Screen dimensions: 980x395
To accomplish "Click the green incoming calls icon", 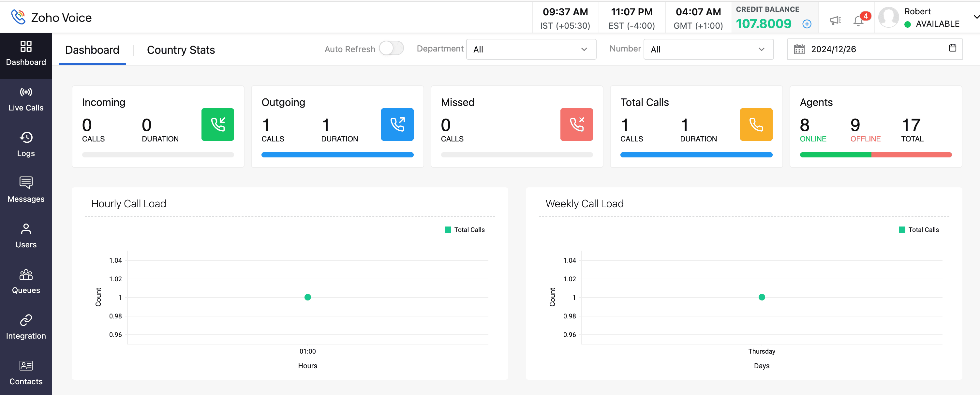I will point(217,124).
